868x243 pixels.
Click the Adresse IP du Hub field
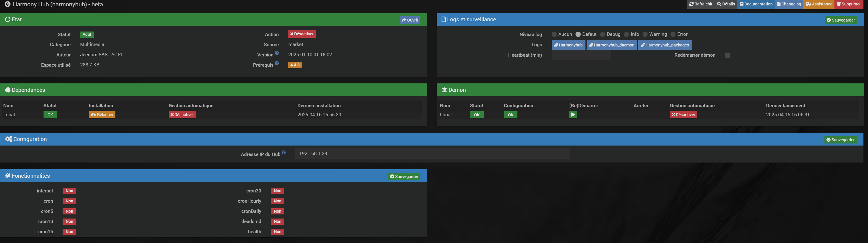(432, 153)
